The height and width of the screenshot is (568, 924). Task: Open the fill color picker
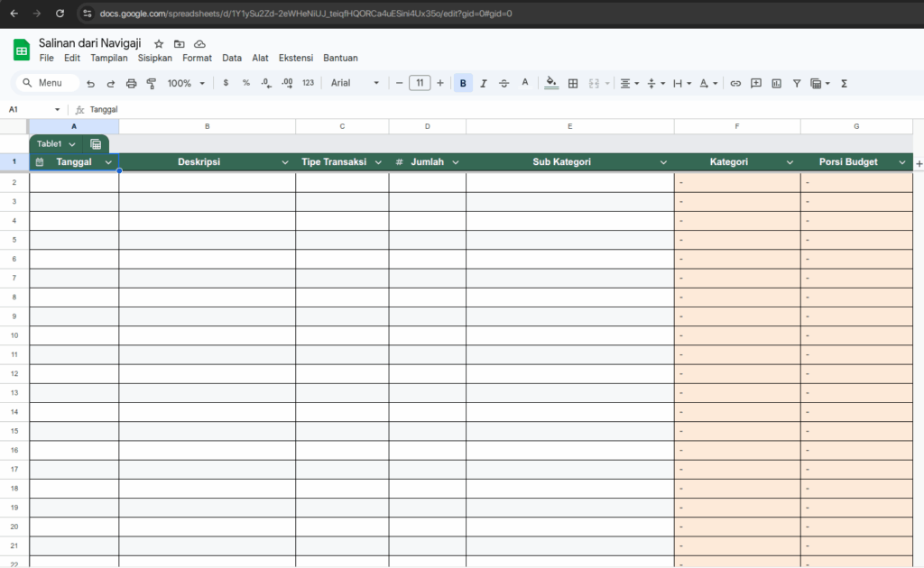coord(551,83)
